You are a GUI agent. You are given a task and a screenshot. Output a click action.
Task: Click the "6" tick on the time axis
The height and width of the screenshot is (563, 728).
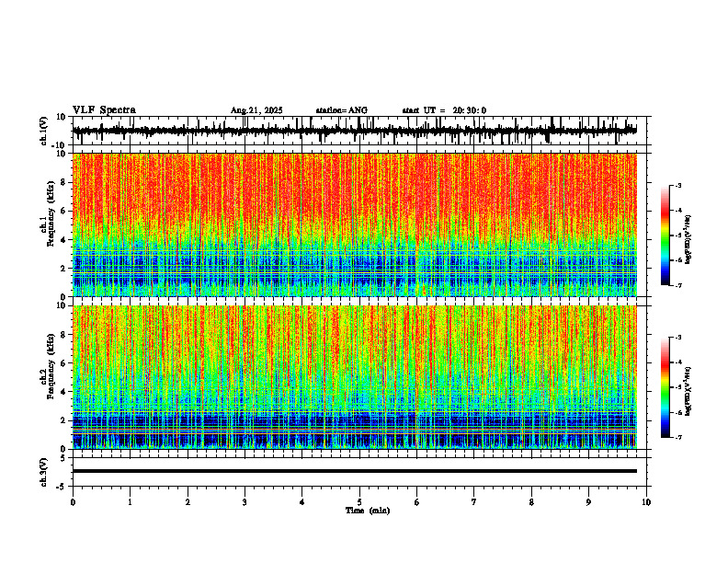(416, 502)
